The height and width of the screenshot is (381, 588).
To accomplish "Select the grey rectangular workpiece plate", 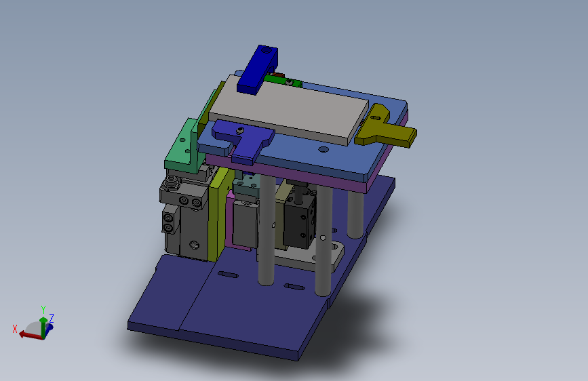I will tap(289, 109).
